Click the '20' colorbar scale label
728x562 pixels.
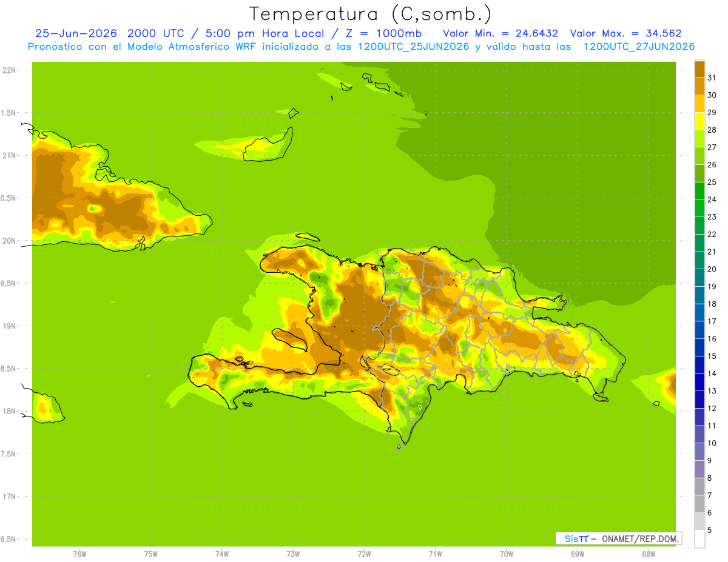[712, 269]
